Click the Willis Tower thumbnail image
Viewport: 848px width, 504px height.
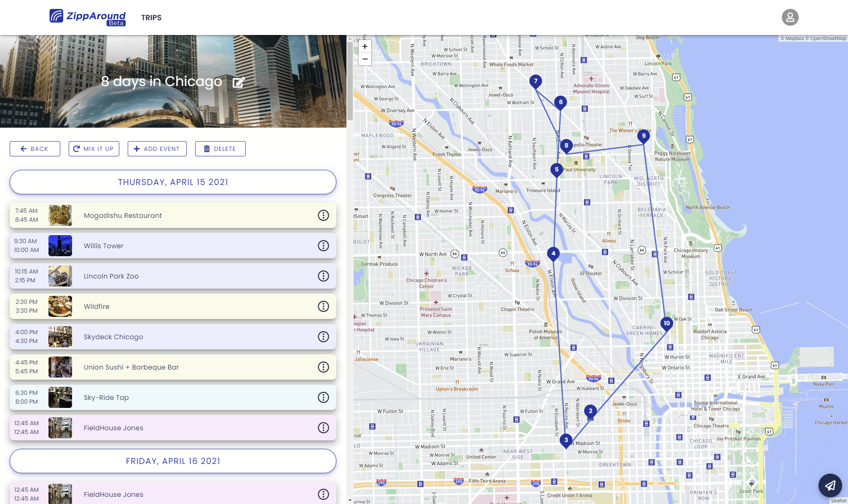click(x=60, y=246)
